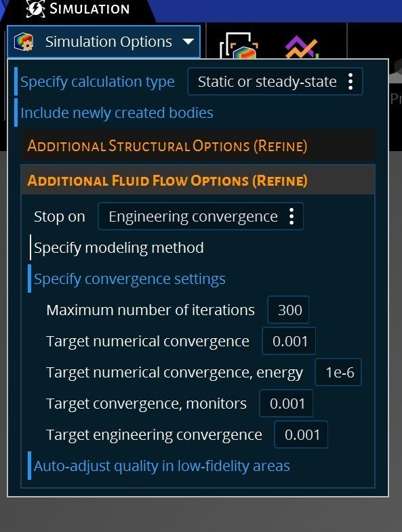Click the Maximum number of iterations field

pyautogui.click(x=288, y=310)
